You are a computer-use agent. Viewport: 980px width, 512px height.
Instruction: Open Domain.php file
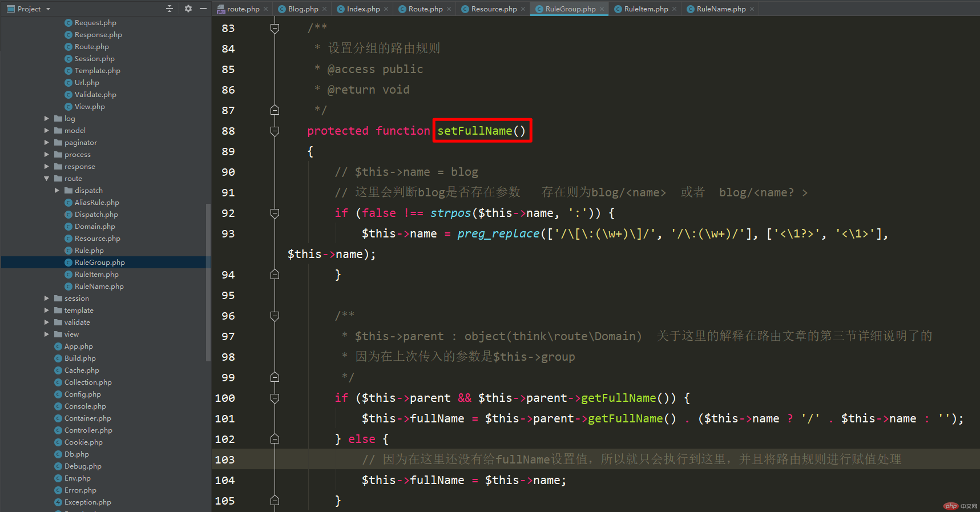coord(95,226)
